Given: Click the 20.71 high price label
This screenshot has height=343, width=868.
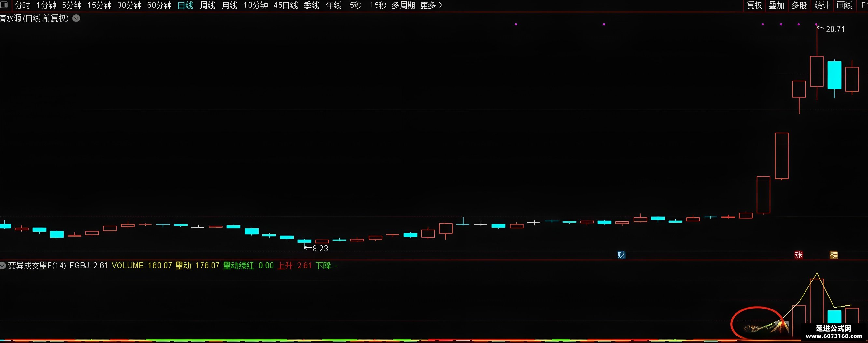Looking at the screenshot, I should (835, 29).
